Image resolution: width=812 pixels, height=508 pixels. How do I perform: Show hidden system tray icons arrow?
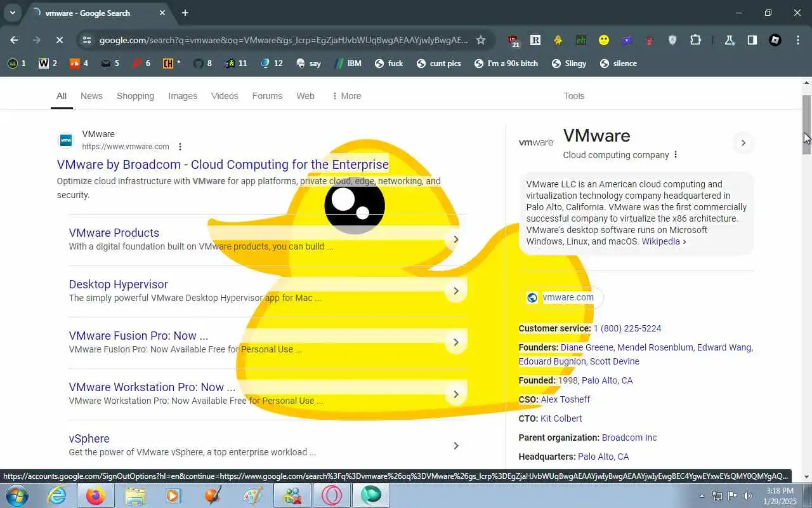click(x=702, y=496)
